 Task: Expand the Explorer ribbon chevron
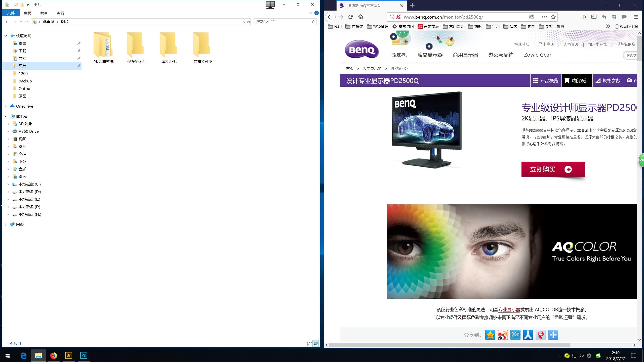310,13
